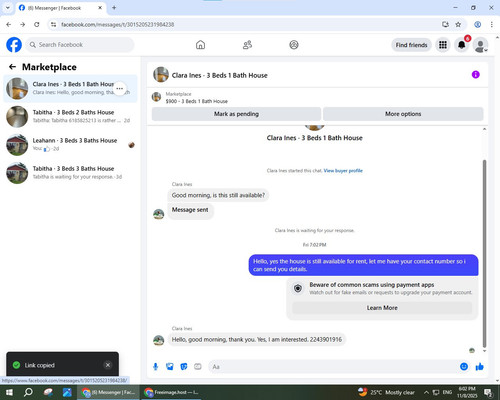Open the Chrome three-dot menu

click(x=491, y=24)
